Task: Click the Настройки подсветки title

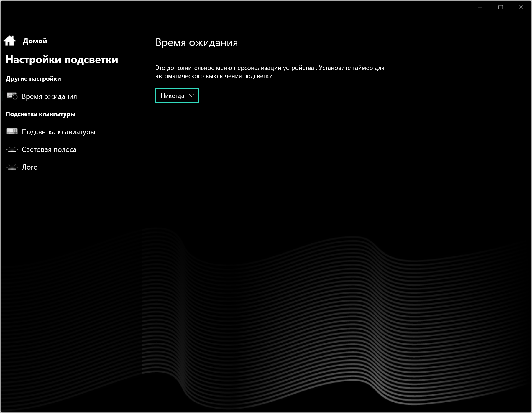Action: pos(62,60)
